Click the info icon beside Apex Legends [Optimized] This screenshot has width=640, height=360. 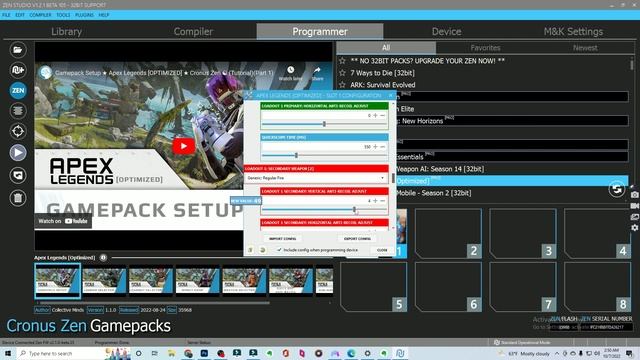click(x=103, y=258)
